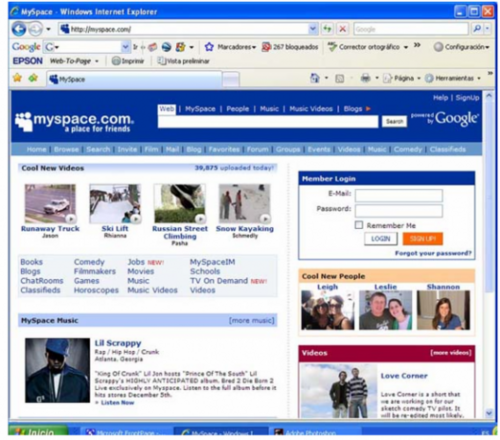500x440 pixels.
Task: Click the browser Back arrow button
Action: coord(19,29)
